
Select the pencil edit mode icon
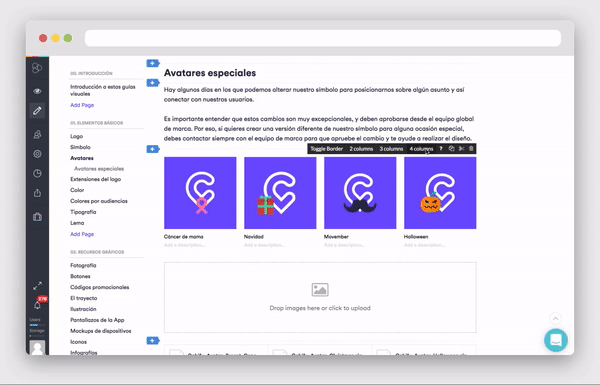pyautogui.click(x=37, y=111)
